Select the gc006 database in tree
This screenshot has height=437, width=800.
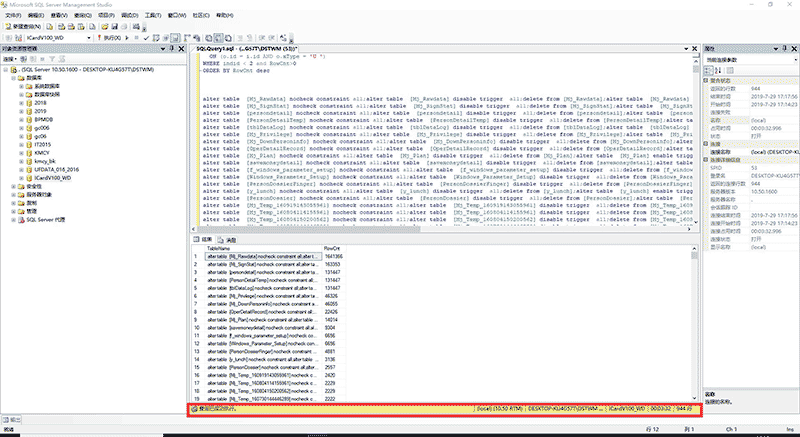pyautogui.click(x=42, y=128)
